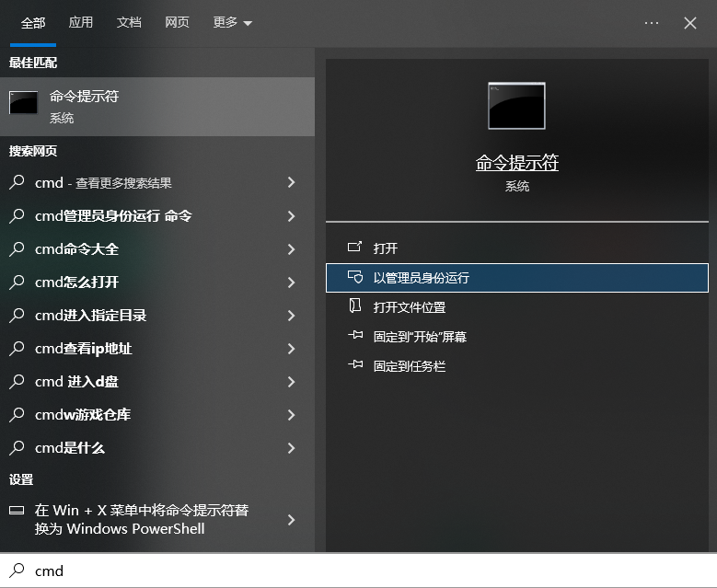Open suggestion cmdw游戏仓库
The image size is (717, 588).
(157, 415)
